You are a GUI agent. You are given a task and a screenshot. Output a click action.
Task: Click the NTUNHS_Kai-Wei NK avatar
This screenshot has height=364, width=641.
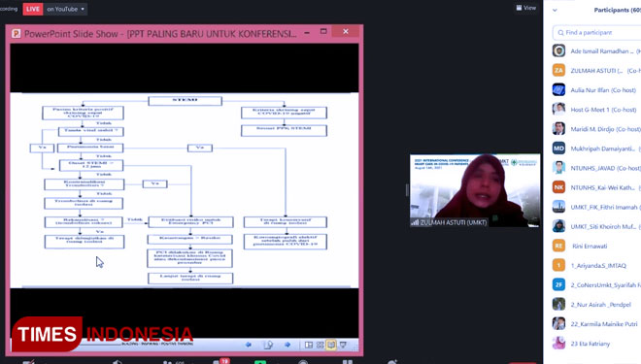click(558, 187)
